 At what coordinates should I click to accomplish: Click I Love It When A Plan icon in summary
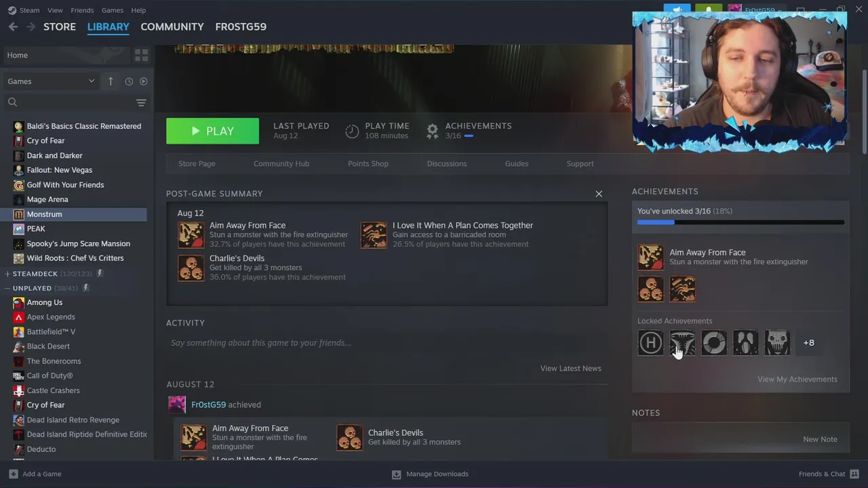tap(374, 235)
